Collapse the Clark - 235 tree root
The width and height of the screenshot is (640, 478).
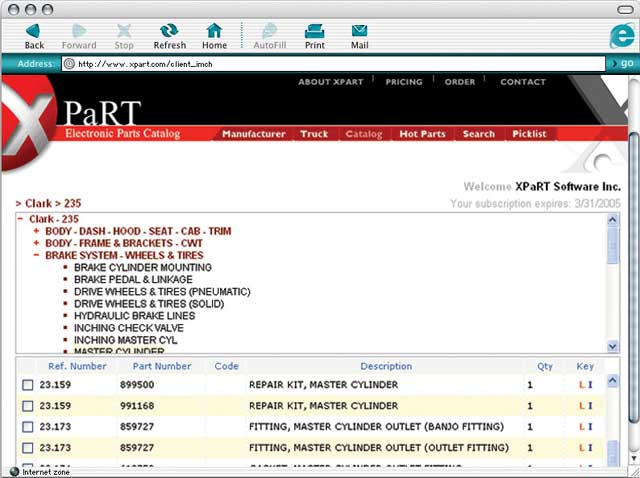[20, 219]
